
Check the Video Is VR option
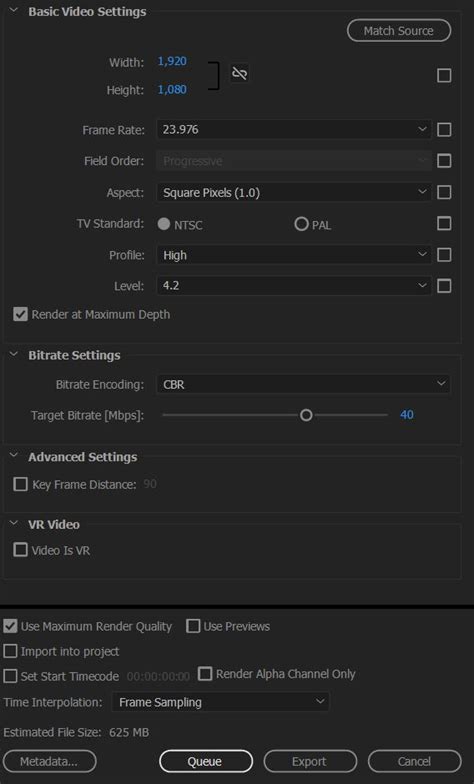(x=20, y=550)
